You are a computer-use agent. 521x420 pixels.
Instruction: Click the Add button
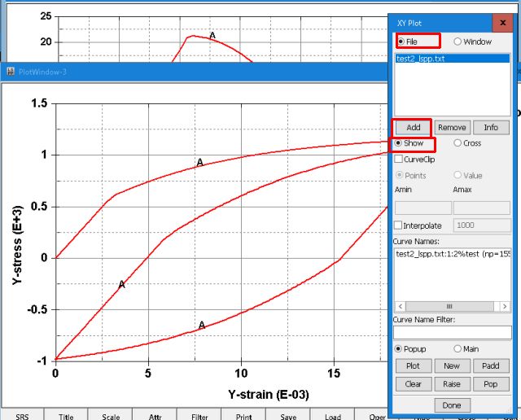click(x=413, y=127)
